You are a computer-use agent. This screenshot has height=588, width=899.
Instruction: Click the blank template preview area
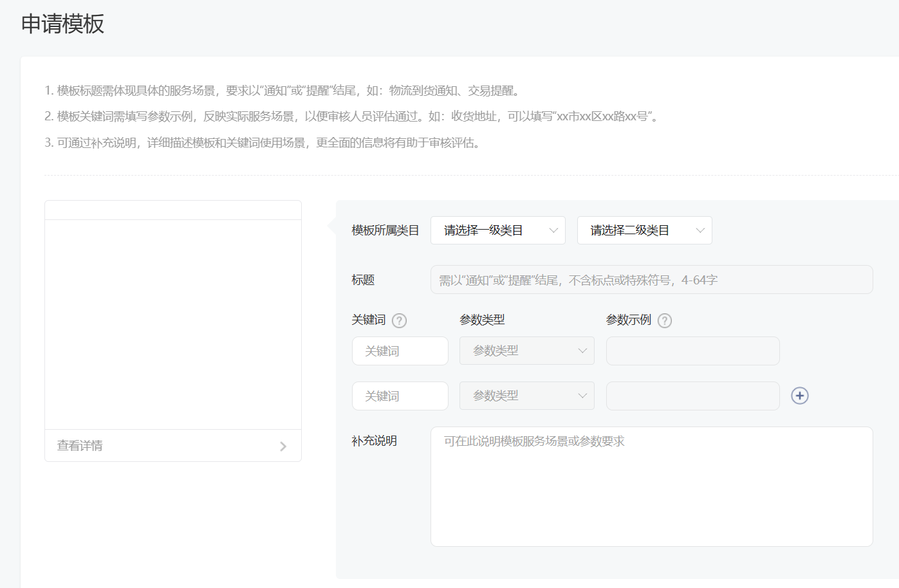(172, 324)
